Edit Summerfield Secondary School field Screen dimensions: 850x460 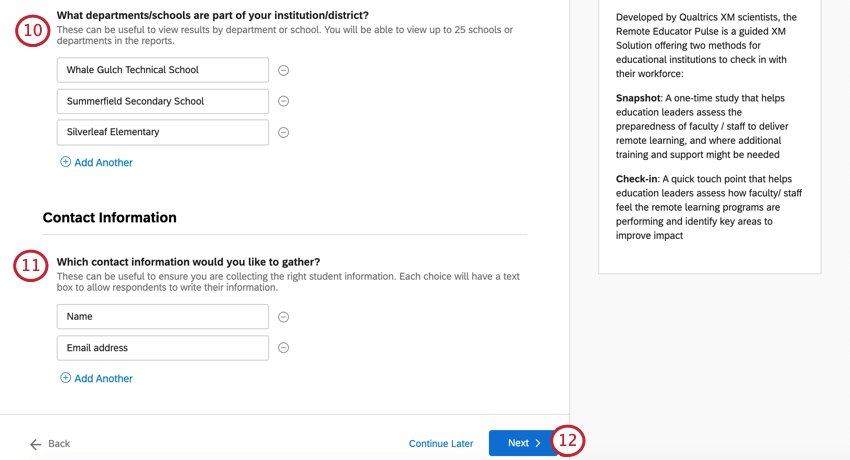[x=163, y=101]
